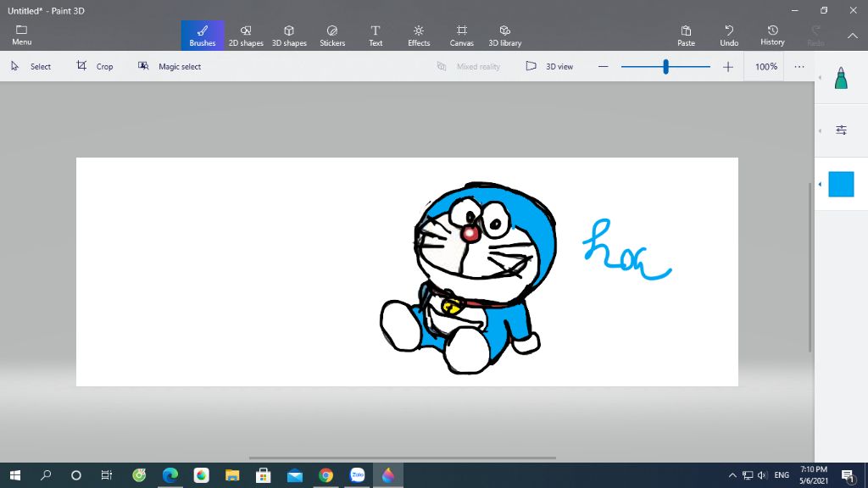Open the 3D library
The image size is (868, 488).
point(505,36)
